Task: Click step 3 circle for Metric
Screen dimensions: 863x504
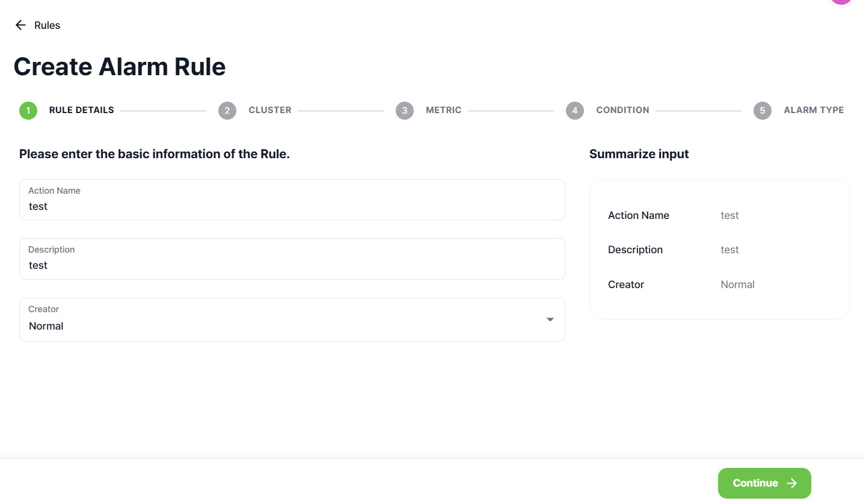Action: [405, 111]
